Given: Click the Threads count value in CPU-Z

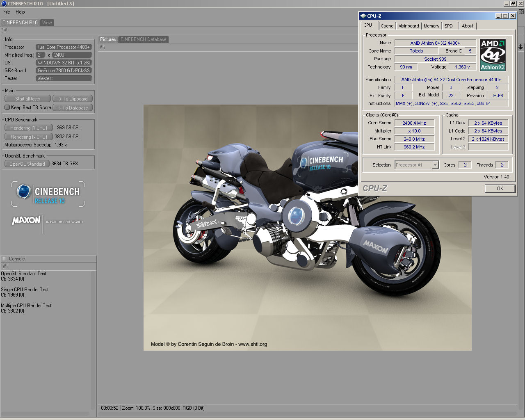Looking at the screenshot, I should click(x=502, y=165).
